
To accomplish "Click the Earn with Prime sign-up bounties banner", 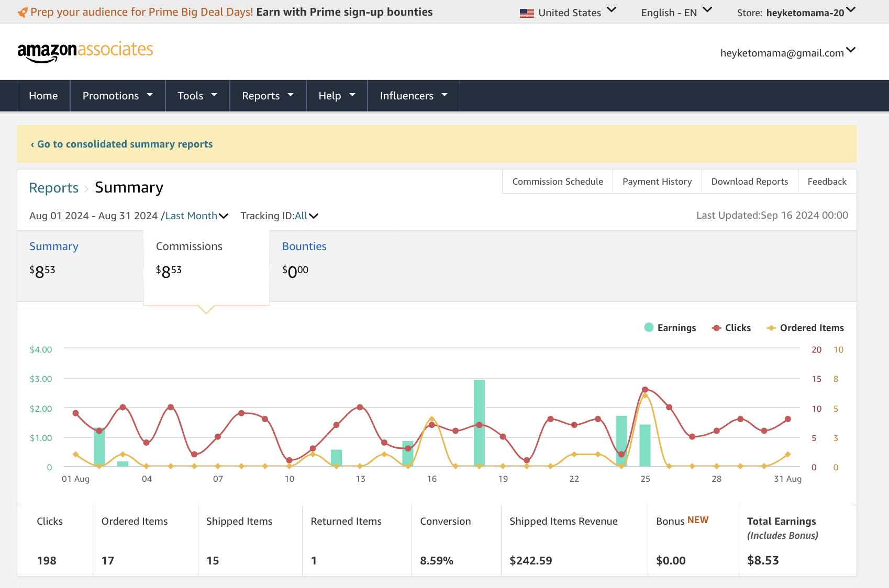I will click(345, 12).
